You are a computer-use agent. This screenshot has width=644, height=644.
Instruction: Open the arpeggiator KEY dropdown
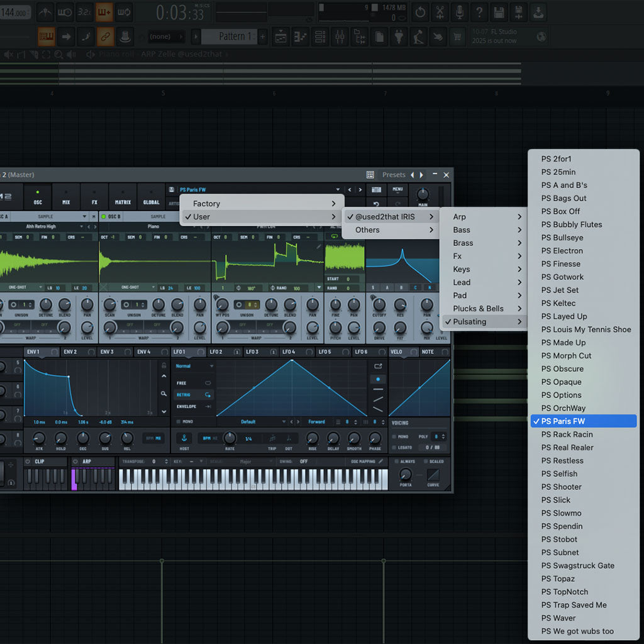coord(189,462)
